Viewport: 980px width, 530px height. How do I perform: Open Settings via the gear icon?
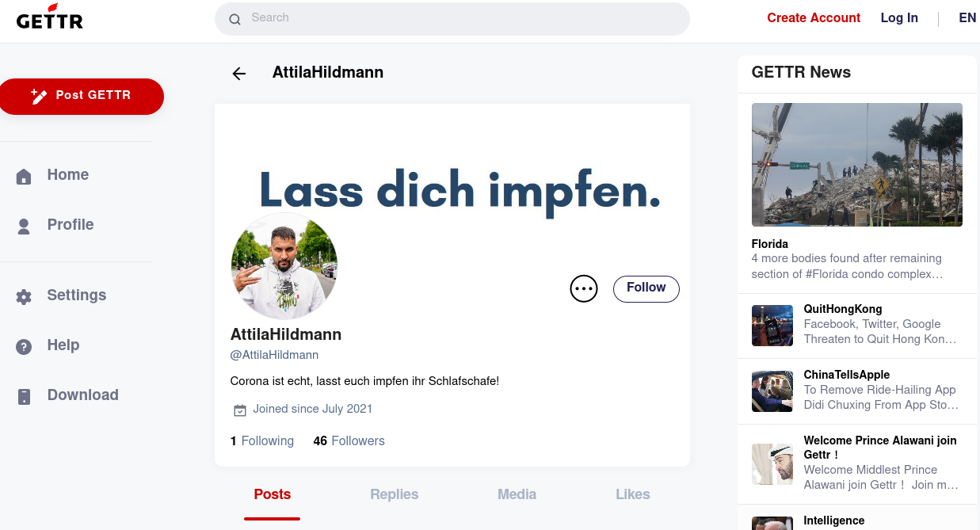coord(24,297)
